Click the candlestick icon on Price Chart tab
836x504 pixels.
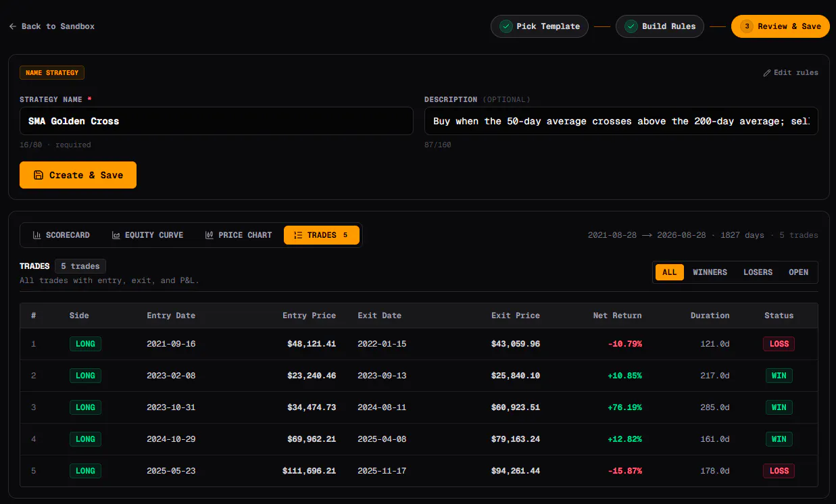point(210,235)
